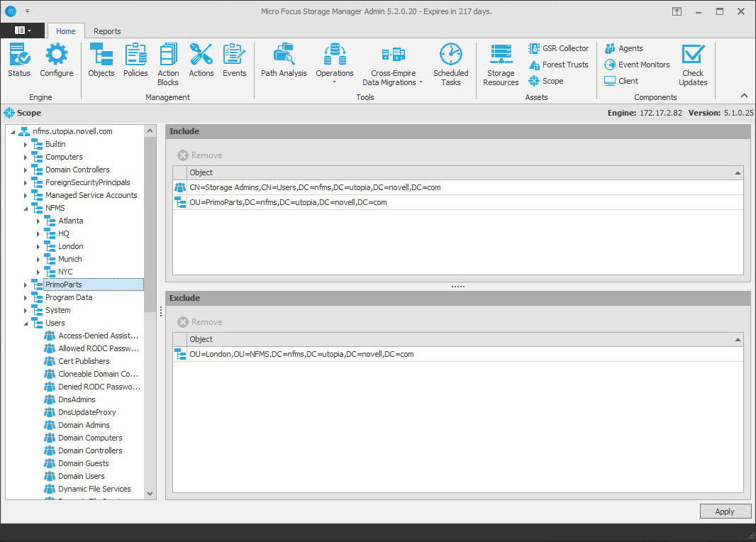Open Cross-Empire Data Migrations dropdown

(392, 67)
